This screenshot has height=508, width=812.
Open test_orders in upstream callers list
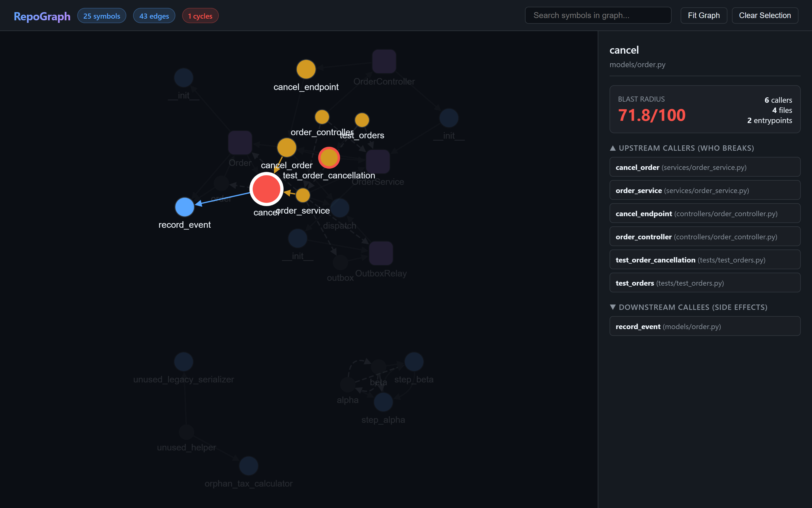click(705, 283)
